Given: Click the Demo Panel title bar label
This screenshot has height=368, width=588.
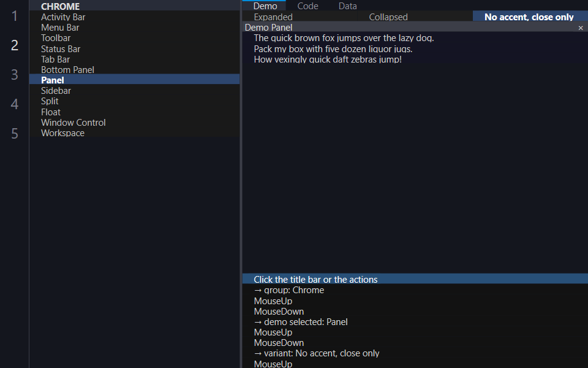Looking at the screenshot, I should point(268,28).
